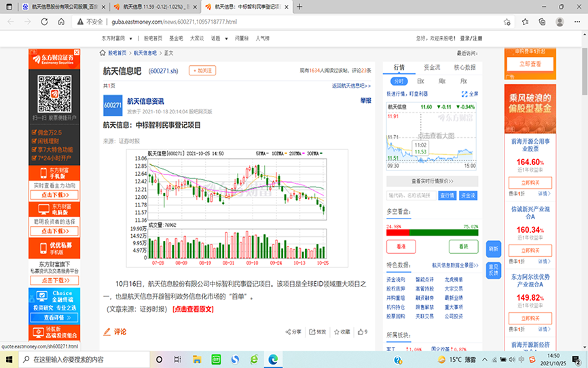
Task: Click 意见反馈 floating feedback button
Action: tap(494, 270)
